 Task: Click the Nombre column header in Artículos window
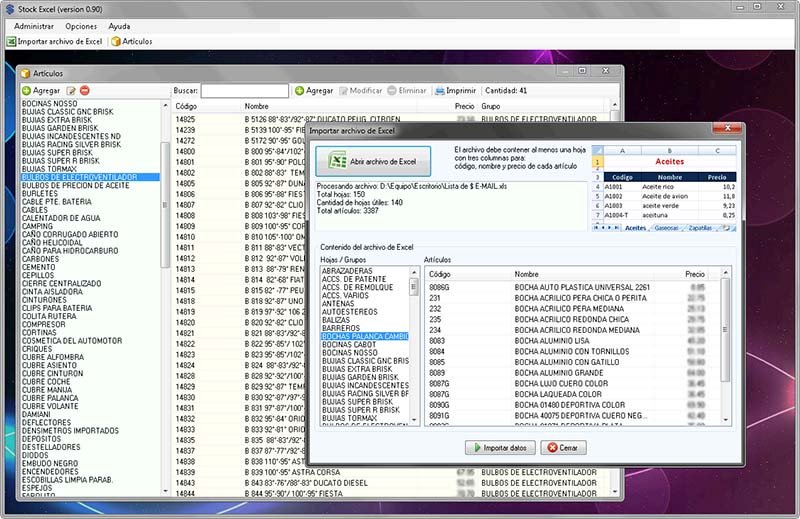(x=329, y=106)
